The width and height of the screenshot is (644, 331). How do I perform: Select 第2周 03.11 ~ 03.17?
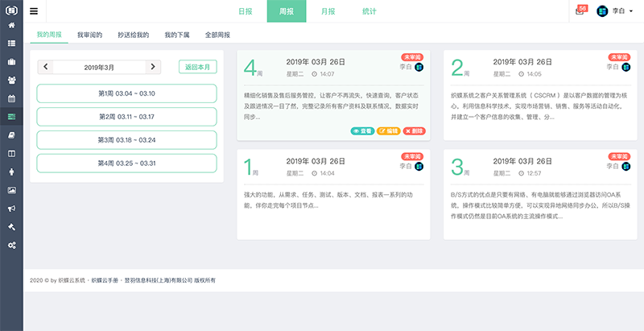(x=126, y=117)
